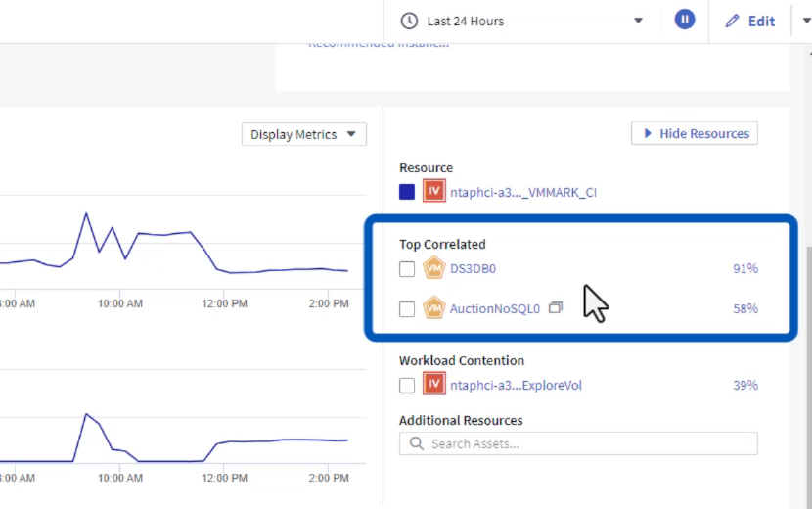
Task: Click the clock icon beside Last 24 Hours
Action: 409,21
